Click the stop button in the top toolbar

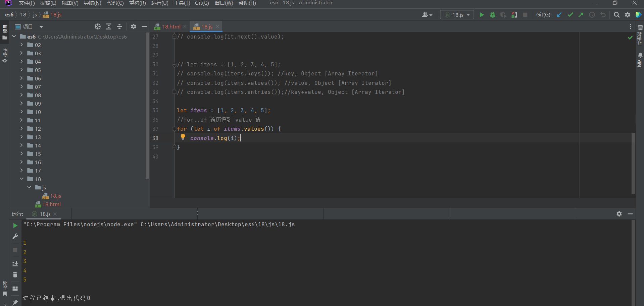pos(525,15)
